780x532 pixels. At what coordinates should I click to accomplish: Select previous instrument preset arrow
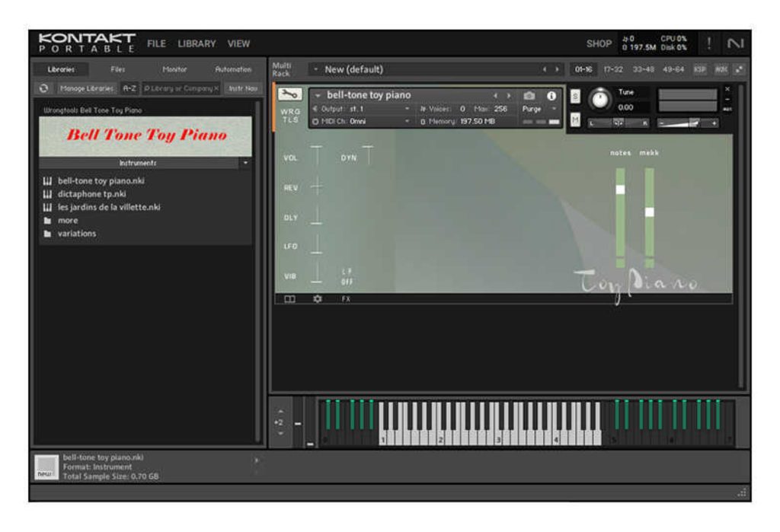pos(495,95)
